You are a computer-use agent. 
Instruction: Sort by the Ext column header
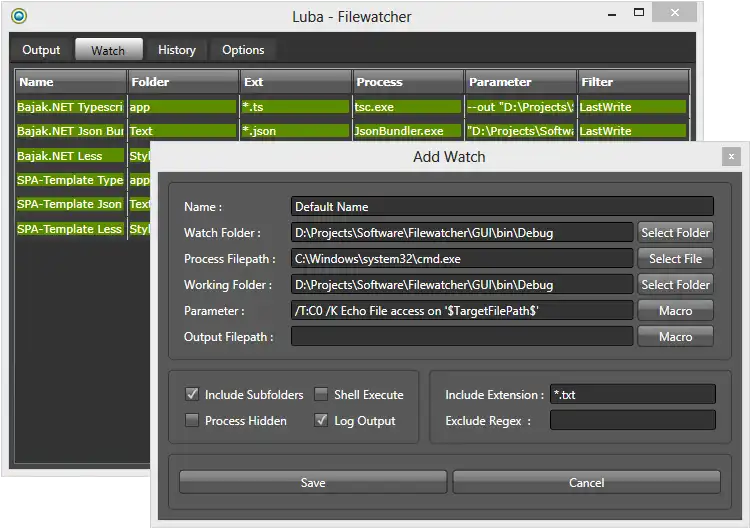296,81
